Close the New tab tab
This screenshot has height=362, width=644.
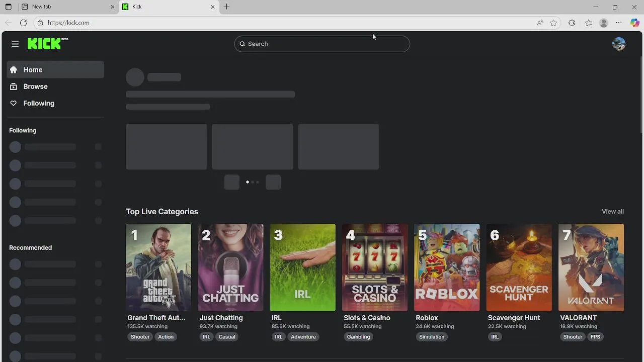(113, 7)
